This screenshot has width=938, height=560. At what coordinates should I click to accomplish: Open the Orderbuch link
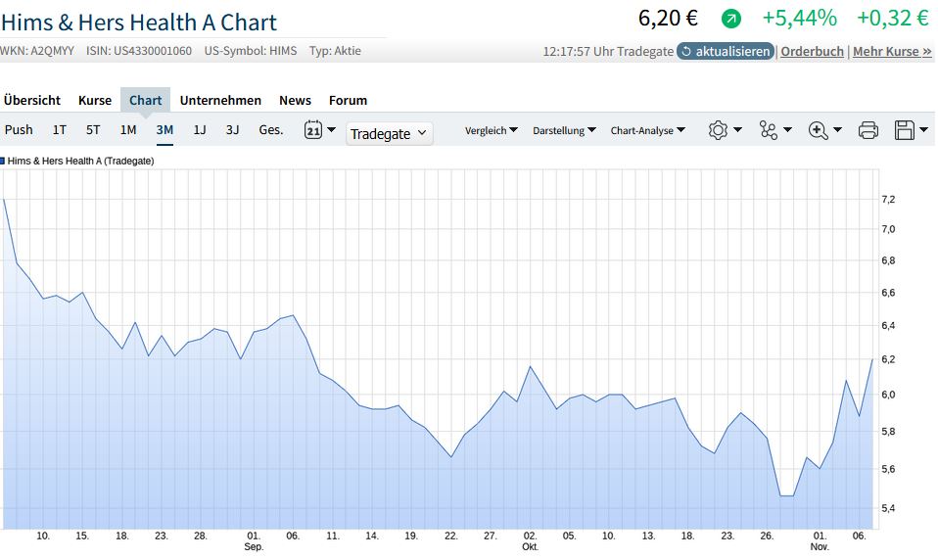[x=812, y=52]
